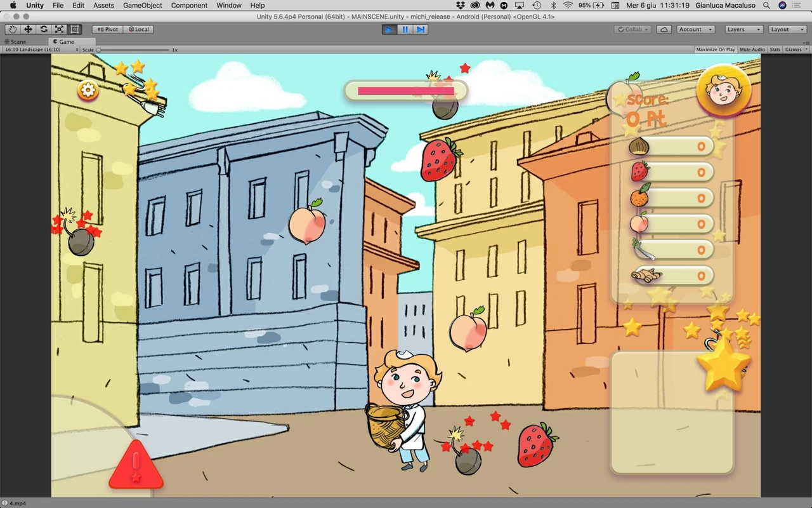This screenshot has height=508, width=812.
Task: Click the Wi-Fi status icon
Action: coord(567,5)
